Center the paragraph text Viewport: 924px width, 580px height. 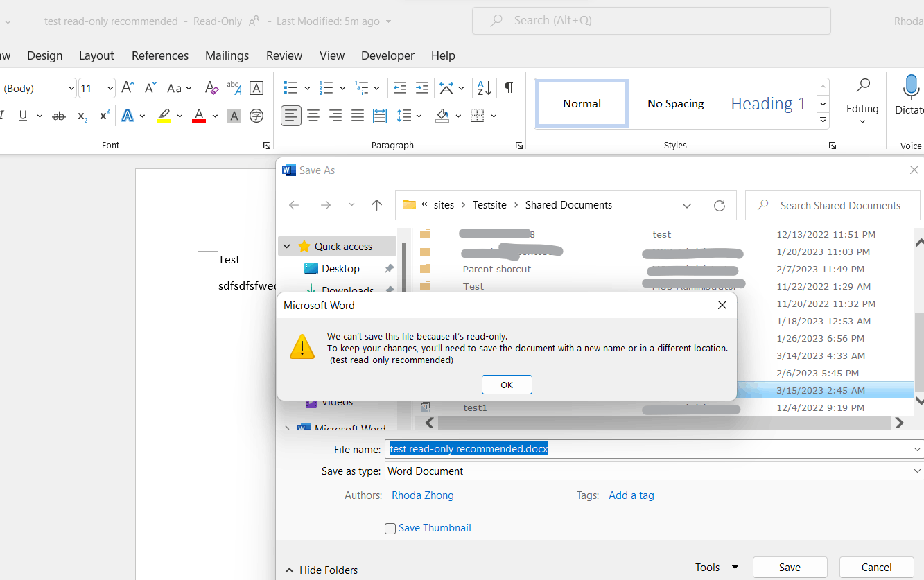[x=313, y=116]
